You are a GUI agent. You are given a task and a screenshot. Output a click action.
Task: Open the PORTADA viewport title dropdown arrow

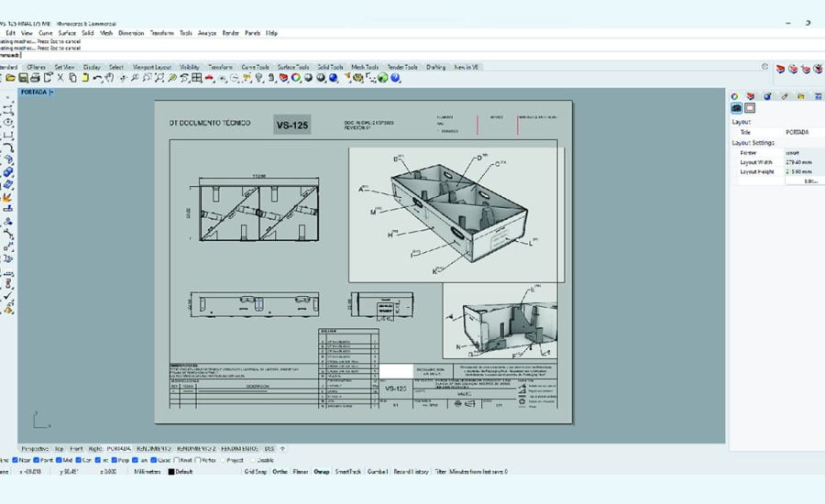[52, 92]
